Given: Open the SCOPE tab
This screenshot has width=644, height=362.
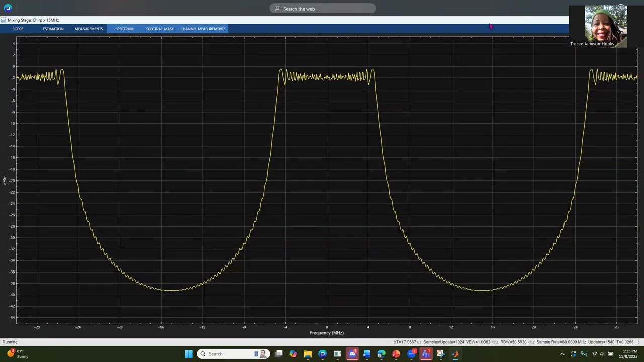Looking at the screenshot, I should point(18,29).
